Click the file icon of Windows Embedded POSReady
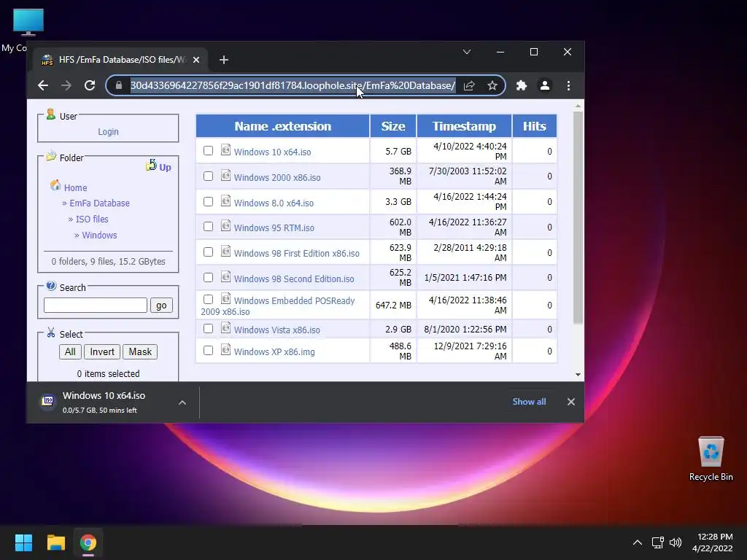The height and width of the screenshot is (560, 747). [226, 299]
